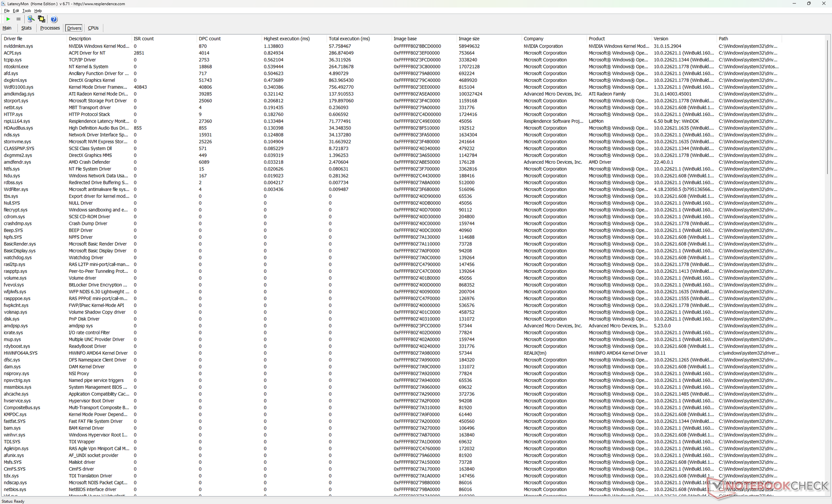Start latency monitoring with the green play button
Viewport: 832px width, 504px height.
point(8,19)
